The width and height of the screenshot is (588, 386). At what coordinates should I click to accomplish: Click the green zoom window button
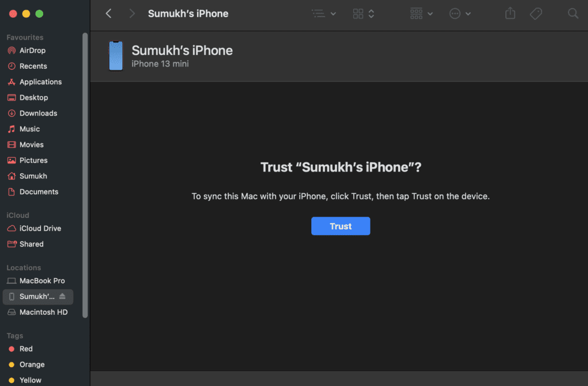pos(39,14)
